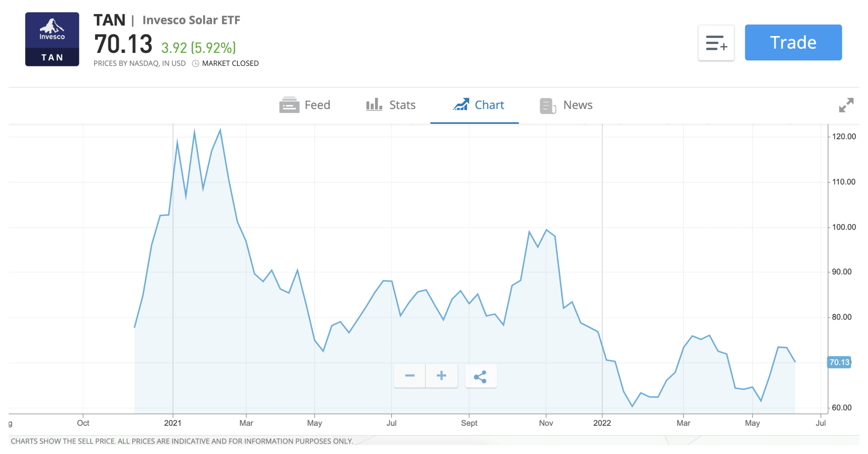Open the Stats tab
This screenshot has height=454, width=868.
click(x=391, y=105)
